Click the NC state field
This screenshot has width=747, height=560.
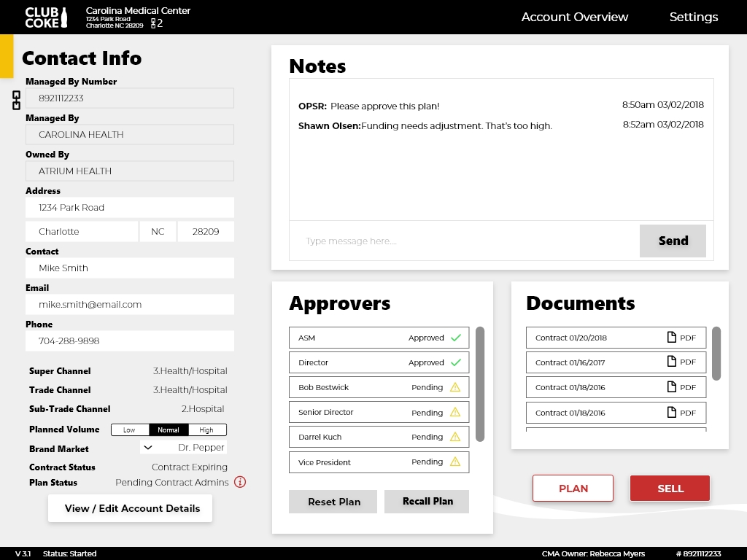pyautogui.click(x=158, y=231)
